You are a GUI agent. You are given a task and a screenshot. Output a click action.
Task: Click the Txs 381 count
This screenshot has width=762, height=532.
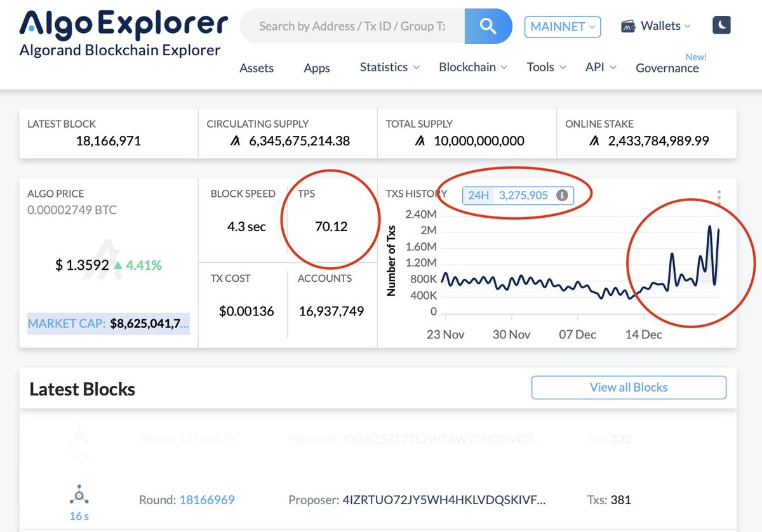point(620,500)
